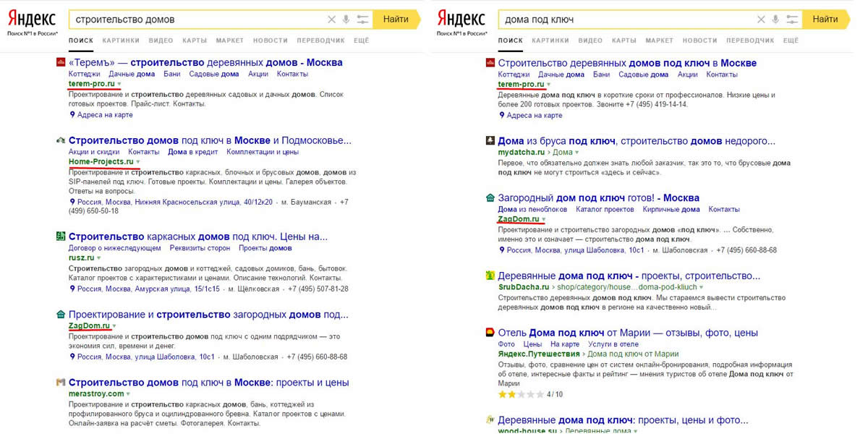This screenshot has width=868, height=434.
Task: Click the star rating showing 4/10
Action: pos(520,394)
